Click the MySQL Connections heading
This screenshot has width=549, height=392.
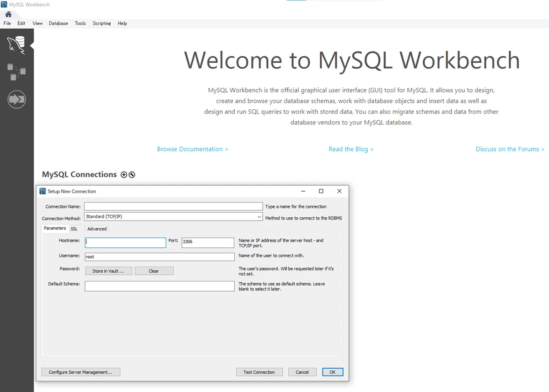(80, 174)
